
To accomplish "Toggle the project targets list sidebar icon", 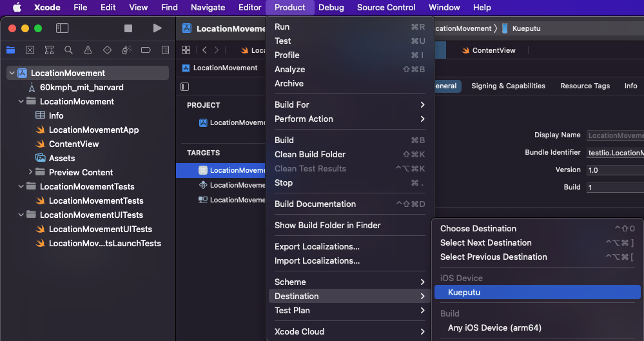I will point(185,86).
